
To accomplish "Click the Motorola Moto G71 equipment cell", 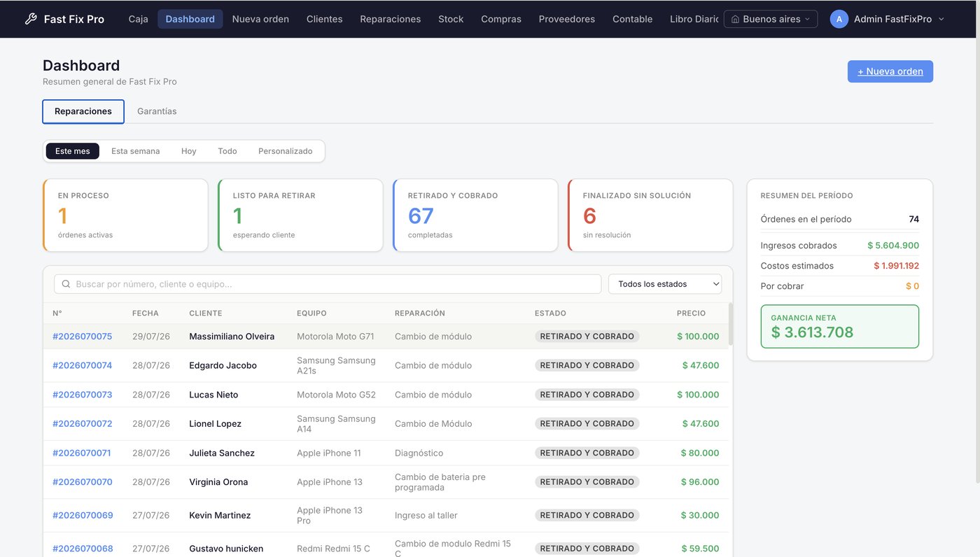I will (335, 337).
